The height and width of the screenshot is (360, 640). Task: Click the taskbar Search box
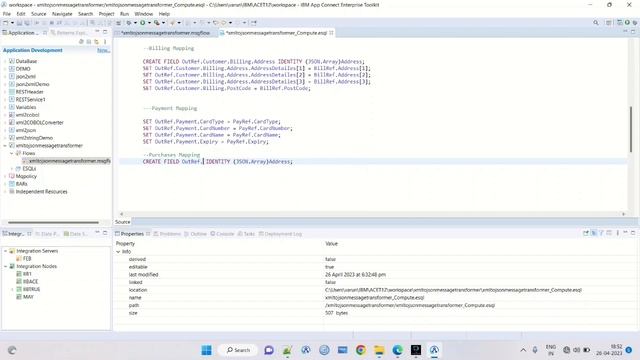(238, 350)
